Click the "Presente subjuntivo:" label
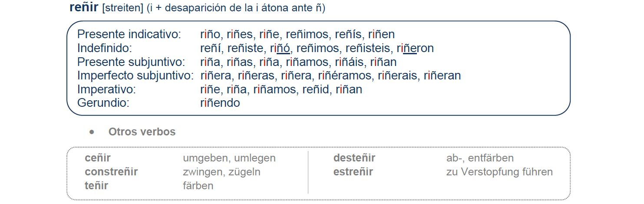 click(x=131, y=62)
